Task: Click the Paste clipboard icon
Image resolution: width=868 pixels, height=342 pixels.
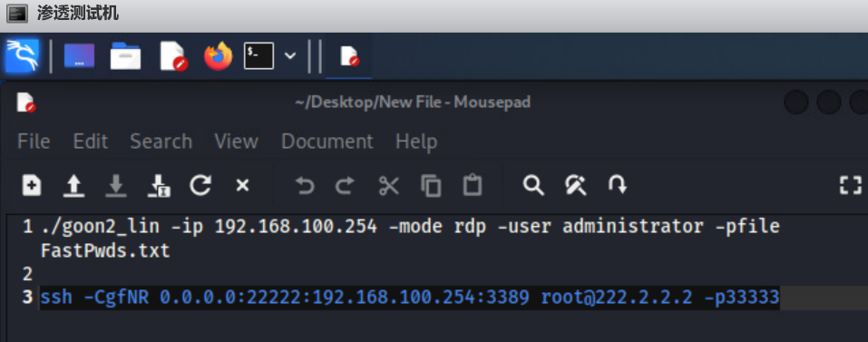Action: [473, 185]
